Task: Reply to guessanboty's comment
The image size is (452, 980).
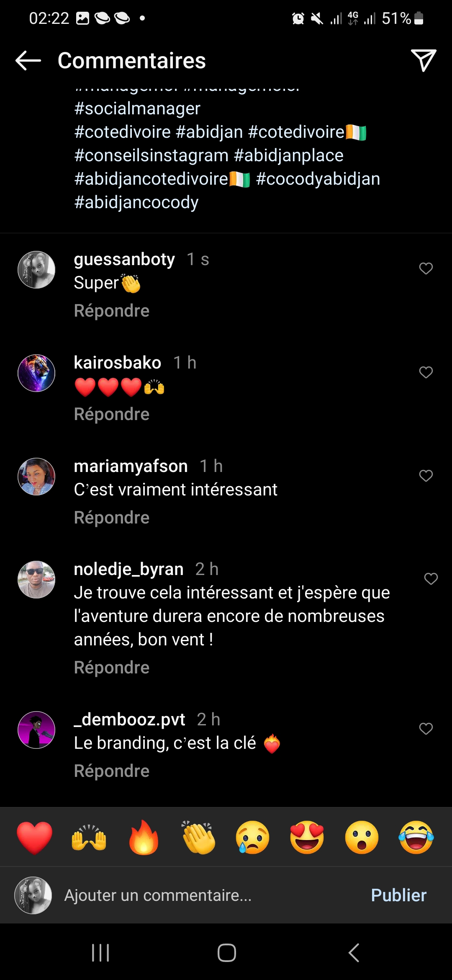Action: pos(111,311)
